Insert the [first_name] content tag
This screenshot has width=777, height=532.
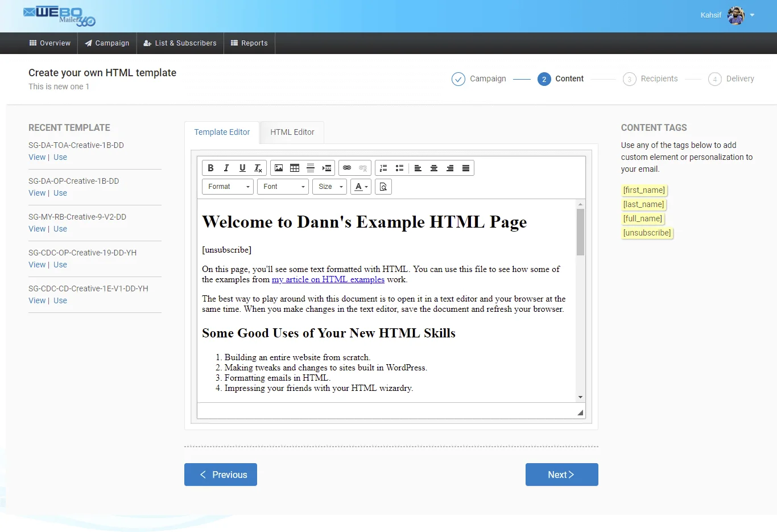pos(644,190)
